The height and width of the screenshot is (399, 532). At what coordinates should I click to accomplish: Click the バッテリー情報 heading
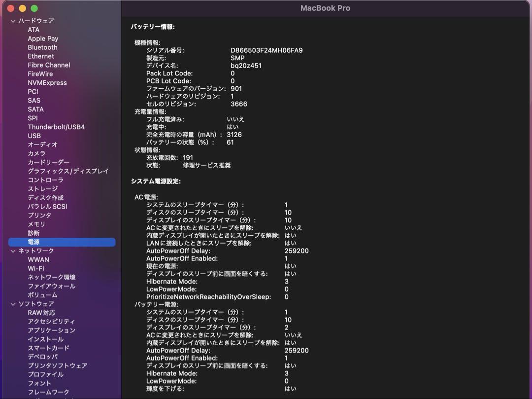tap(153, 27)
